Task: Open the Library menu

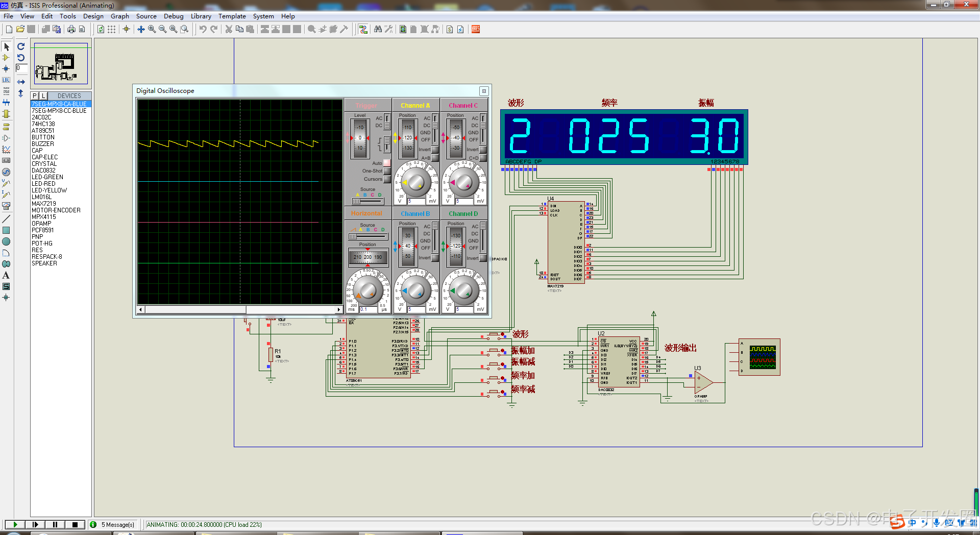Action: pyautogui.click(x=201, y=16)
